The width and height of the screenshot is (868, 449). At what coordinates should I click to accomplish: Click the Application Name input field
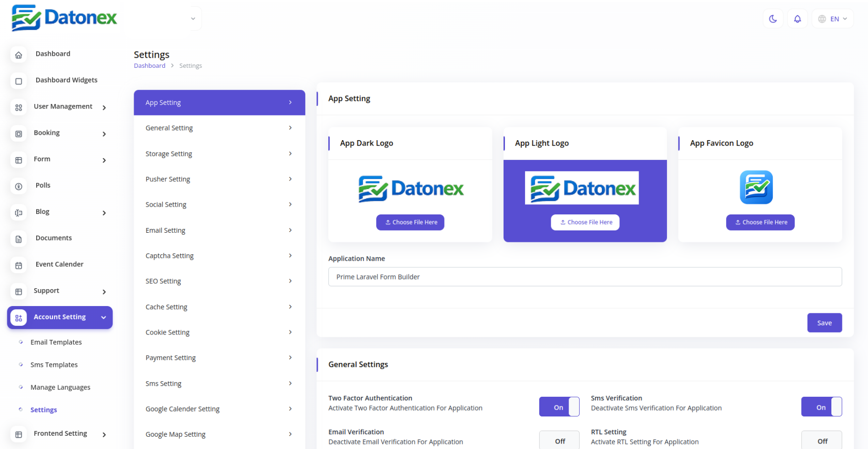click(x=585, y=277)
